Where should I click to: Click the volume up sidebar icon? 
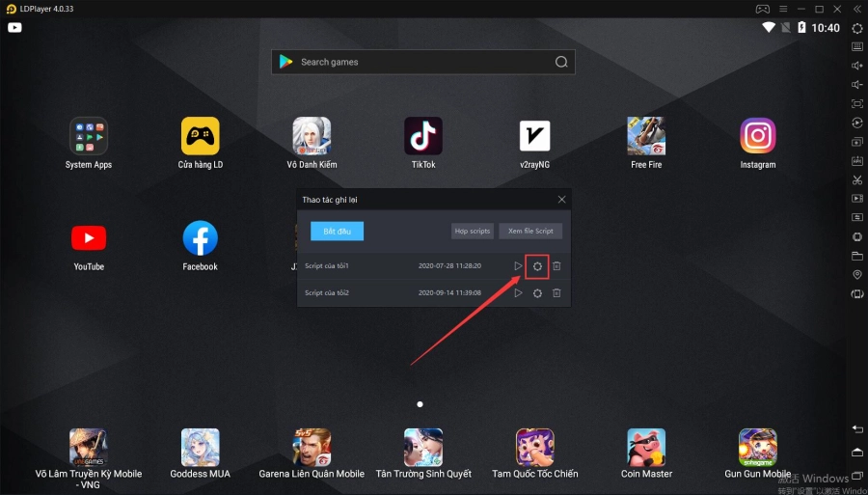(x=857, y=66)
